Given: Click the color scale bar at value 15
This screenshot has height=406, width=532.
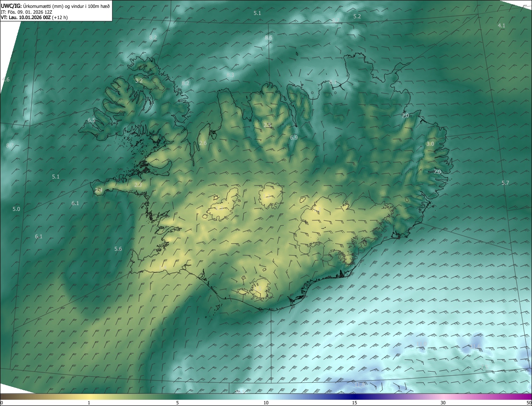Looking at the screenshot, I should pyautogui.click(x=355, y=397).
